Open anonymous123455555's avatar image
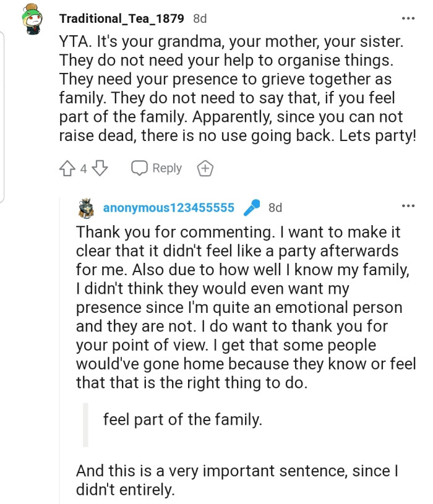This screenshot has width=433, height=504. click(86, 208)
